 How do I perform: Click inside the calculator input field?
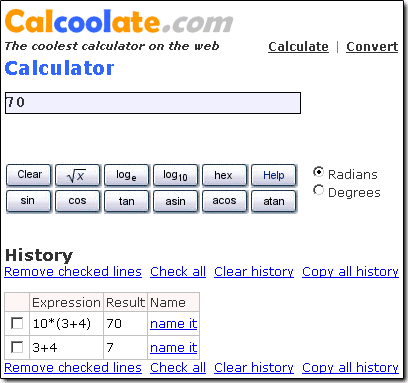pyautogui.click(x=153, y=103)
